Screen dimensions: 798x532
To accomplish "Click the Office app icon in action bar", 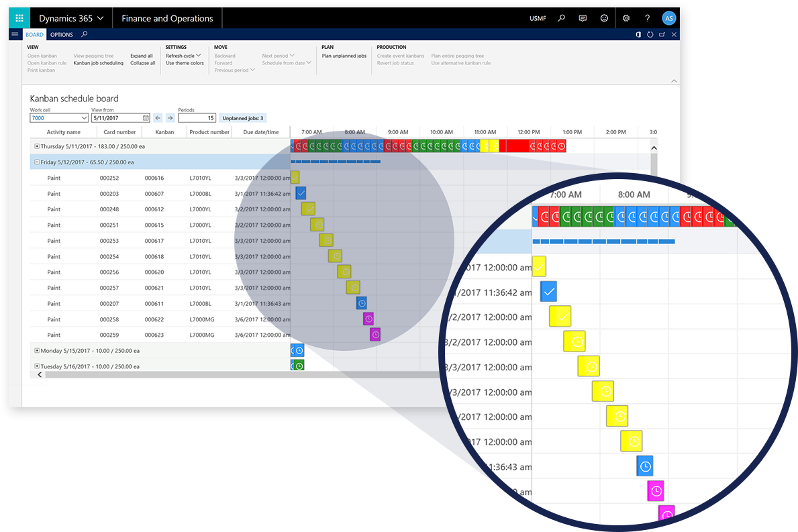I will [x=638, y=35].
